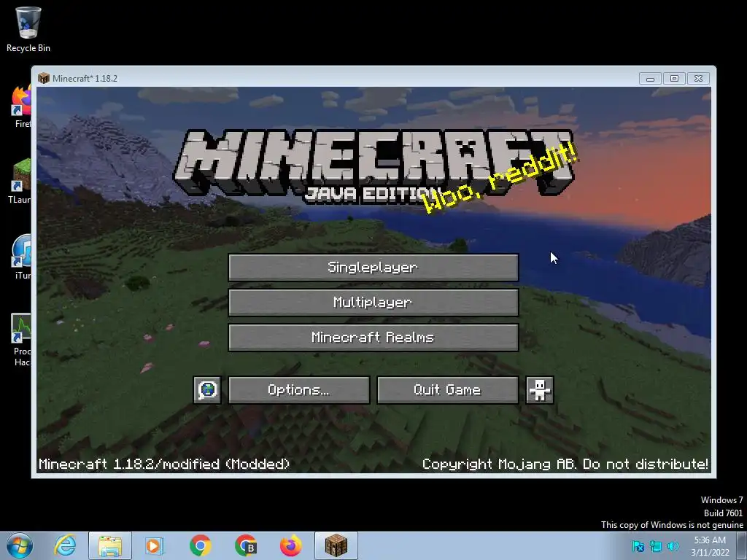Select the Firefox desktop shortcut
This screenshot has width=747, height=560.
(x=21, y=106)
